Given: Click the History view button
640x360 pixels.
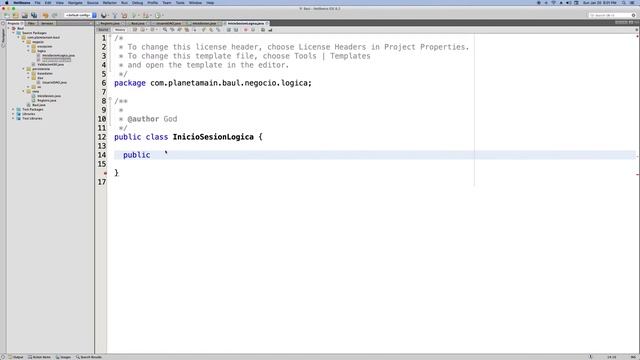Looking at the screenshot, I should point(120,30).
